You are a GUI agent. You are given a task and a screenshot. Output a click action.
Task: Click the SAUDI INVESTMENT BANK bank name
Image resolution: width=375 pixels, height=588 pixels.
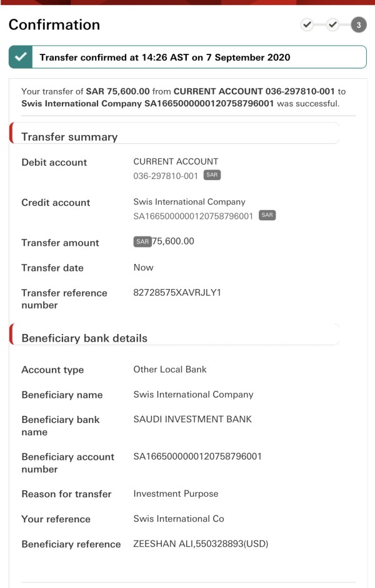point(192,419)
